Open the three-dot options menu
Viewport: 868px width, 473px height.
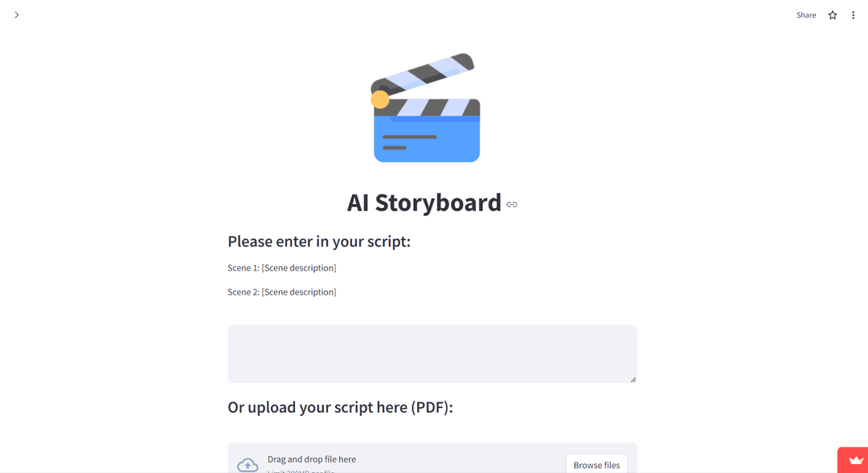(x=853, y=15)
